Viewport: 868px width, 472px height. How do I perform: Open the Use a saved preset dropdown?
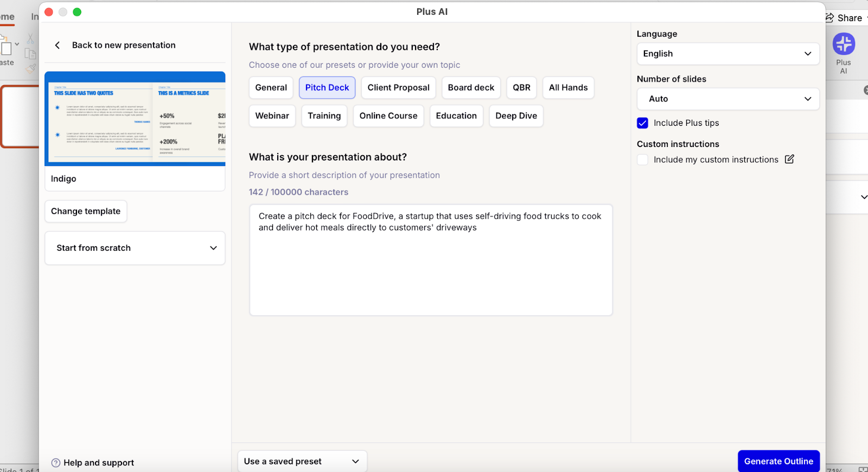coord(302,461)
